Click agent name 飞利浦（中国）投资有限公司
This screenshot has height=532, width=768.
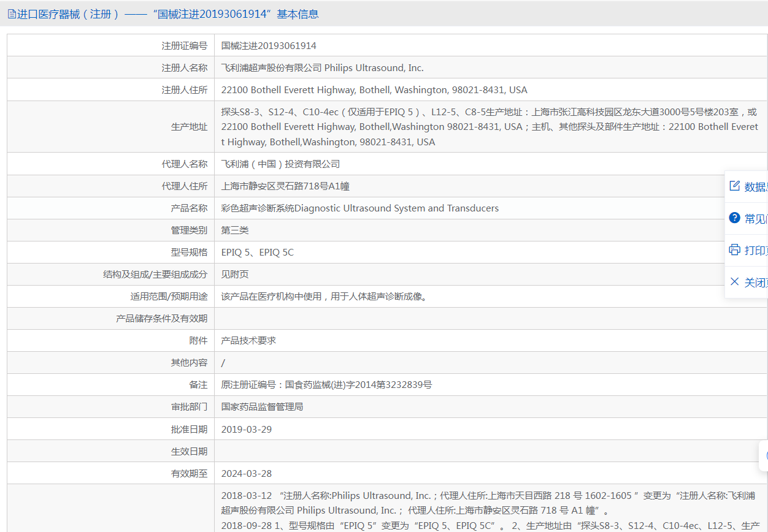pyautogui.click(x=280, y=164)
